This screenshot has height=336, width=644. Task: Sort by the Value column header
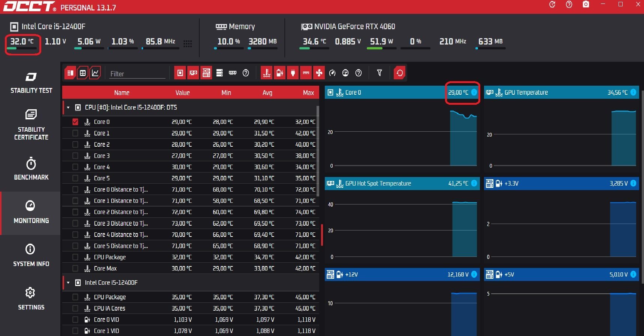pos(182,92)
